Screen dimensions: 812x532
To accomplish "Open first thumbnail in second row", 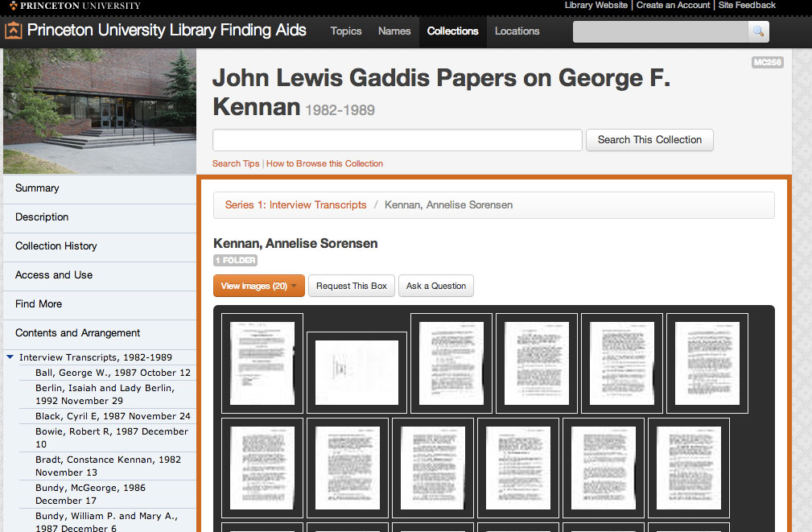I will pyautogui.click(x=262, y=468).
